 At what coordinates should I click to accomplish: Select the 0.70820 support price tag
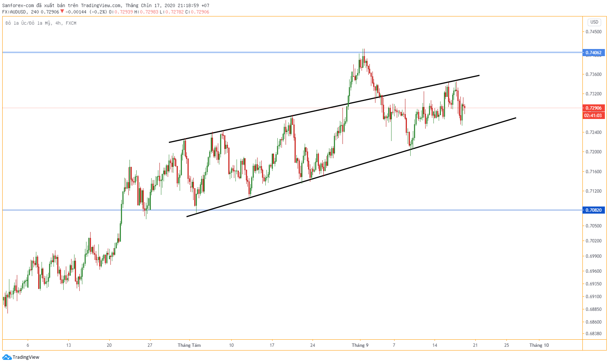pyautogui.click(x=594, y=210)
